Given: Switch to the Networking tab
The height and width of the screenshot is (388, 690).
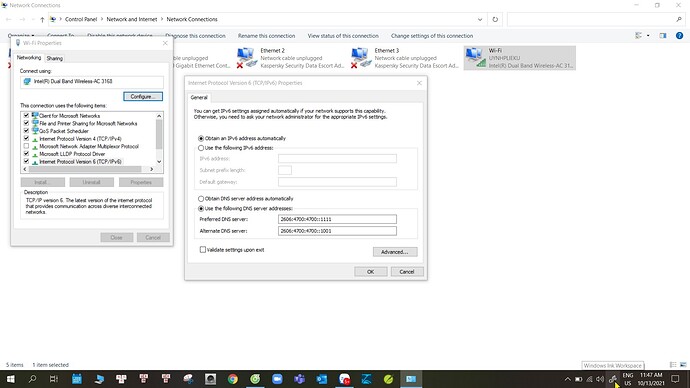Looking at the screenshot, I should point(29,57).
